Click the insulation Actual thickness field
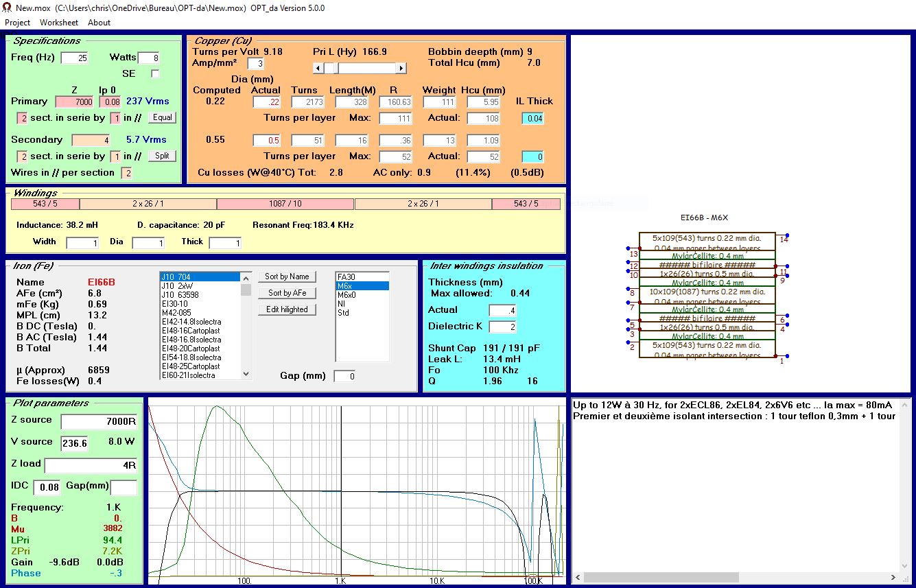The image size is (916, 588). click(x=502, y=310)
